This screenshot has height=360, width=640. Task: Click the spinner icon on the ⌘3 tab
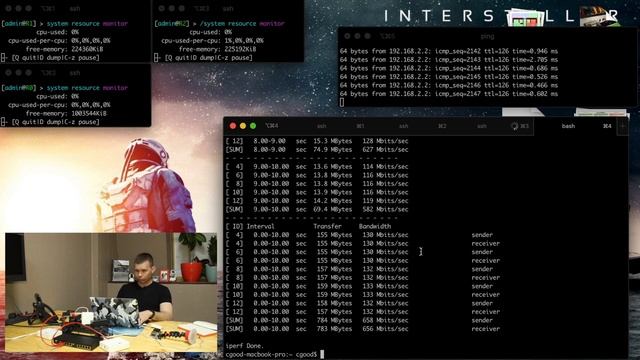pyautogui.click(x=514, y=126)
